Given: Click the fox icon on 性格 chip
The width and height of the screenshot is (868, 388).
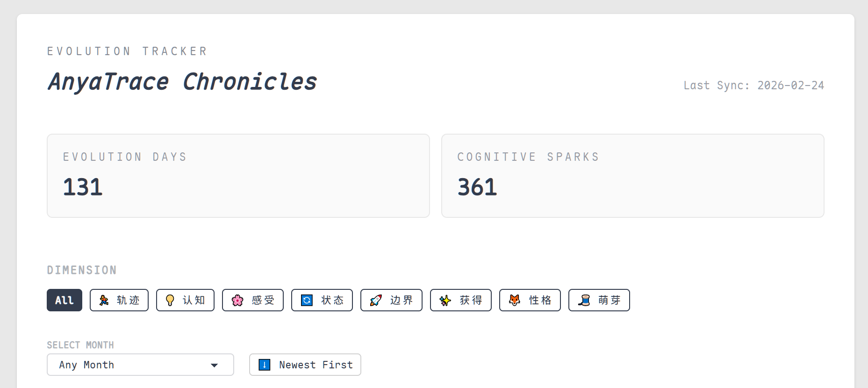Looking at the screenshot, I should (514, 300).
